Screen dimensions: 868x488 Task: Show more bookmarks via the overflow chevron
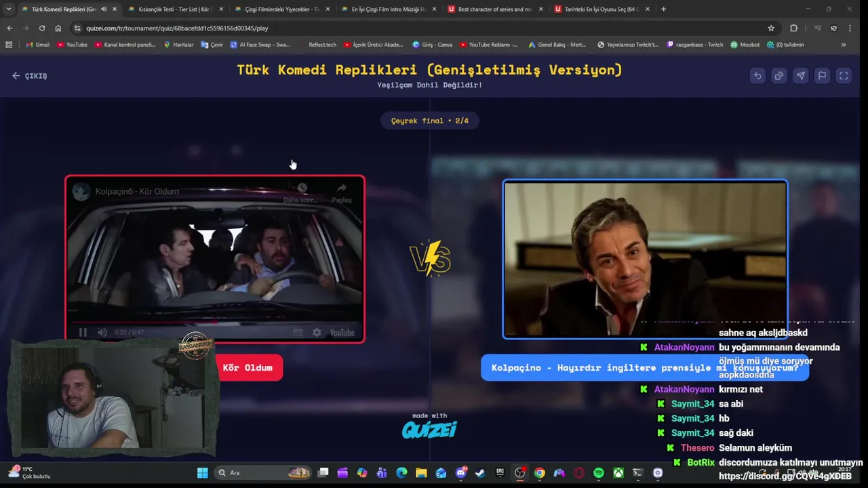click(844, 45)
